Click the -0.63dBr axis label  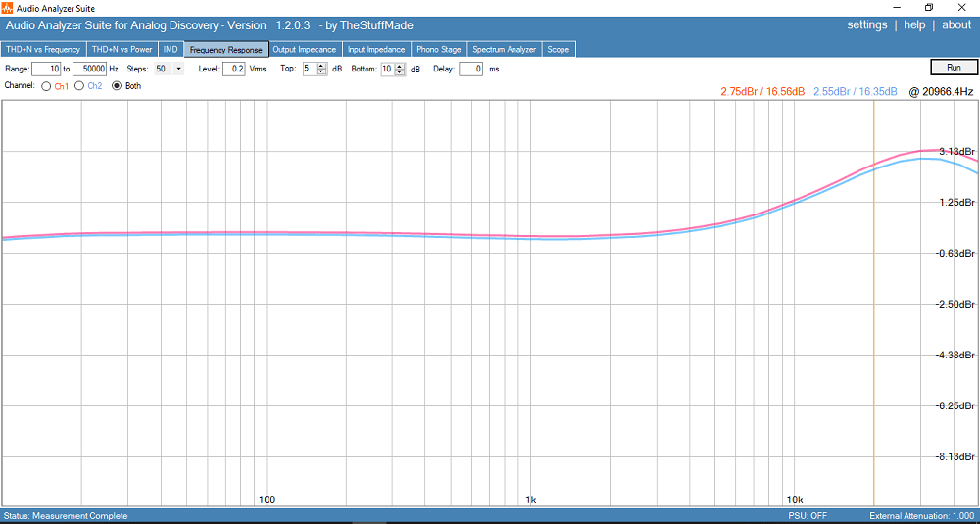click(x=955, y=253)
